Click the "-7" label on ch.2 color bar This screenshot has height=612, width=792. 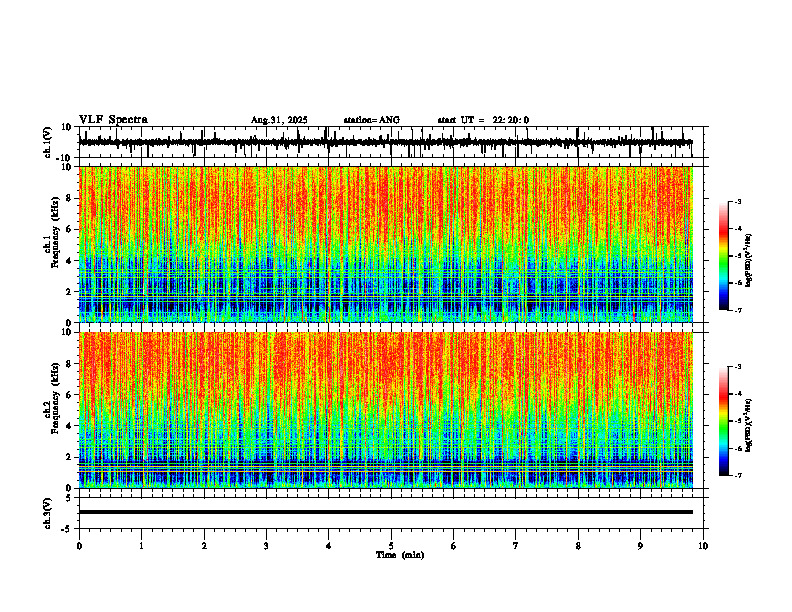[x=738, y=475]
